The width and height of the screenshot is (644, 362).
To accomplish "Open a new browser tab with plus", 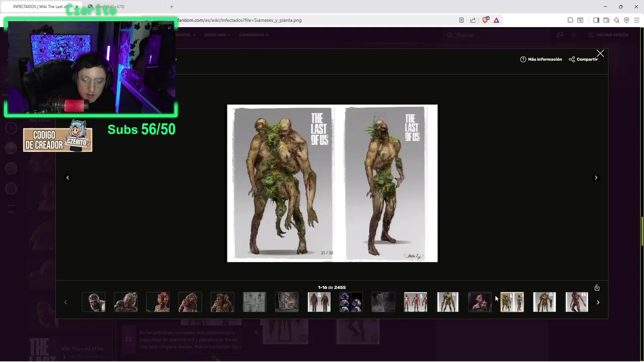I will [x=172, y=7].
